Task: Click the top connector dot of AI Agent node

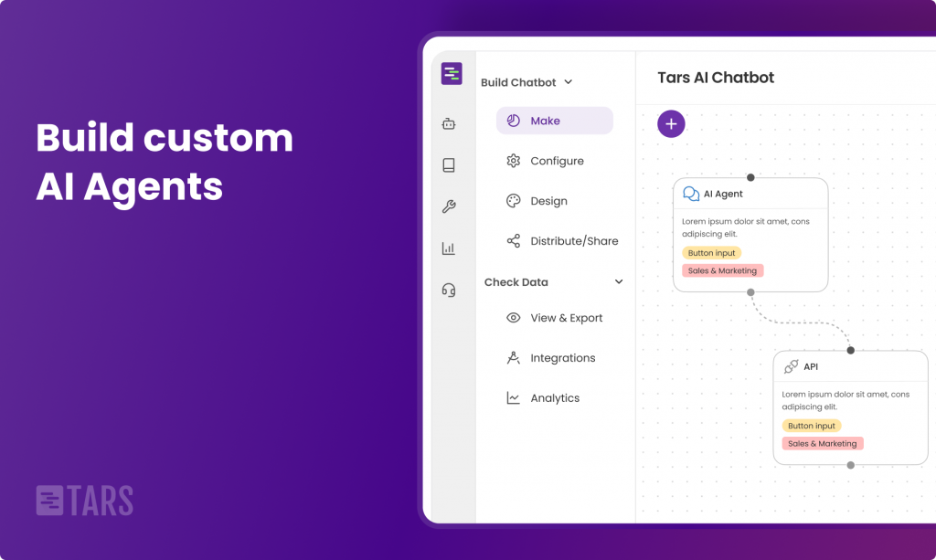Action: 750,178
